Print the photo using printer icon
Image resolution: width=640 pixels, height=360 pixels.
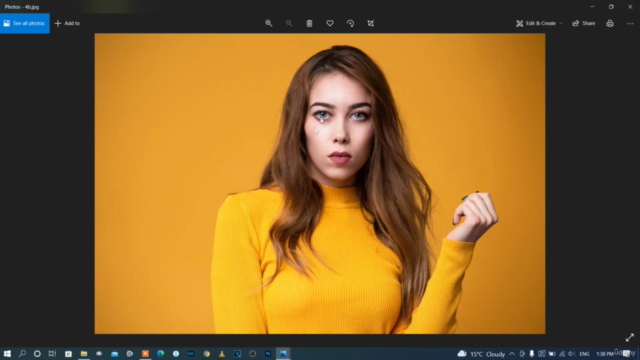pyautogui.click(x=610, y=23)
